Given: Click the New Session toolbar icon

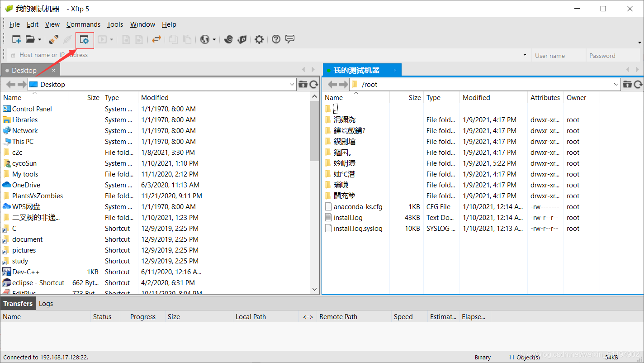Looking at the screenshot, I should pos(16,39).
